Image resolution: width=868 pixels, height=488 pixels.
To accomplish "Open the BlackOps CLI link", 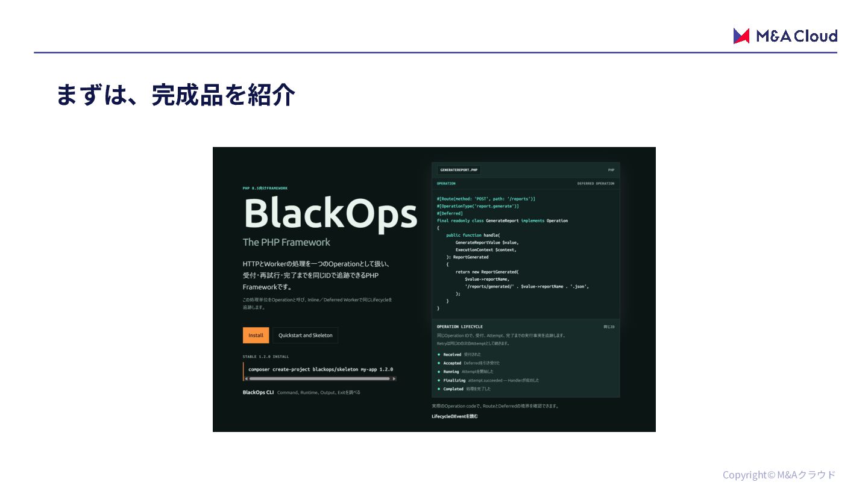I will click(x=258, y=392).
